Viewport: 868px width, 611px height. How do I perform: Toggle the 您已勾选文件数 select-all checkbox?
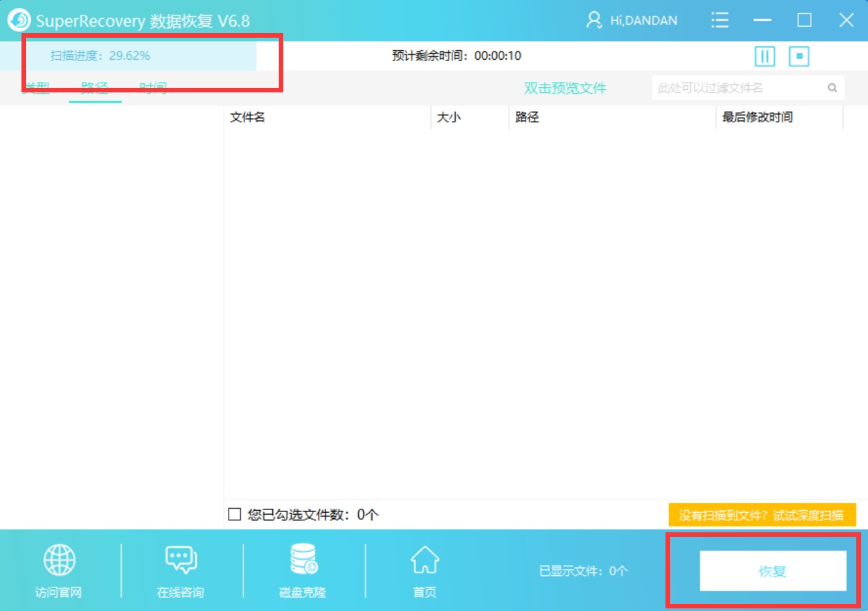tap(234, 515)
